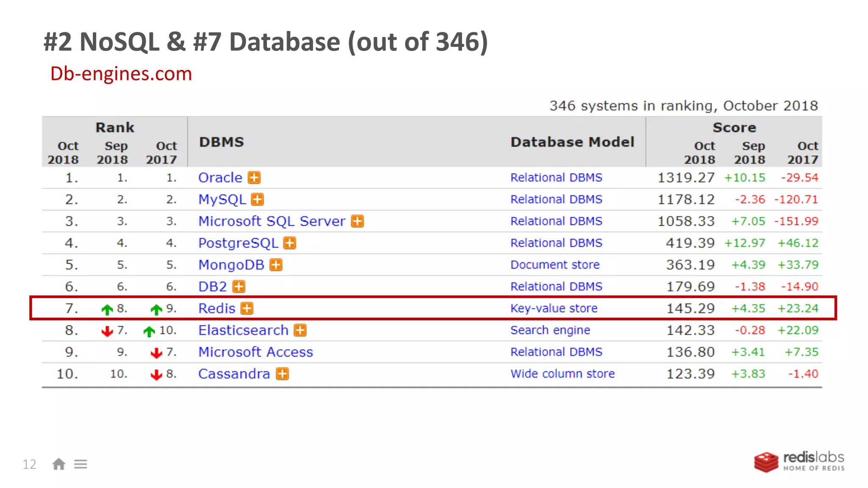Open the hamburger menu icon in footer
This screenshot has height=488, width=868.
pos(81,464)
